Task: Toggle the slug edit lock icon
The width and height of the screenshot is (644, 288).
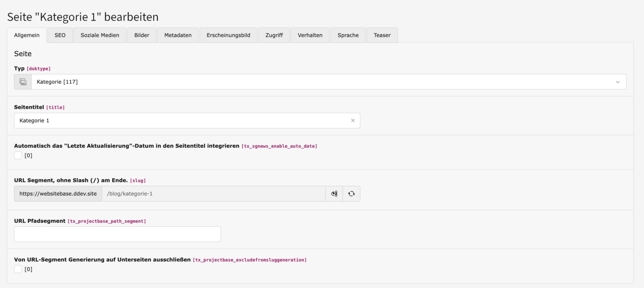Action: [x=334, y=194]
